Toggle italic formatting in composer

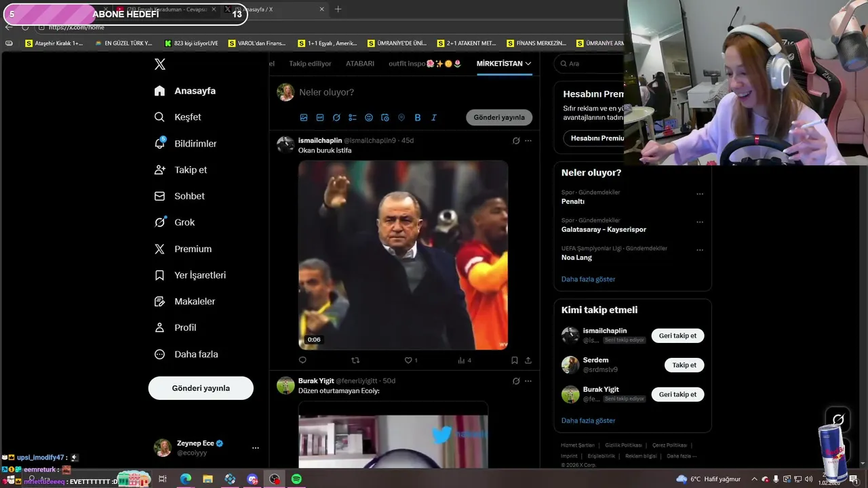point(434,117)
